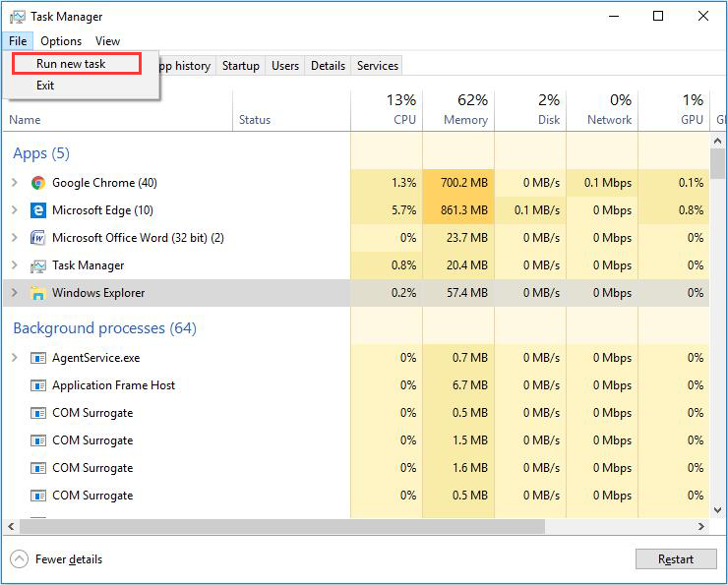Click the Application Frame Host icon
Viewport: 728px width, 585px height.
tap(38, 385)
